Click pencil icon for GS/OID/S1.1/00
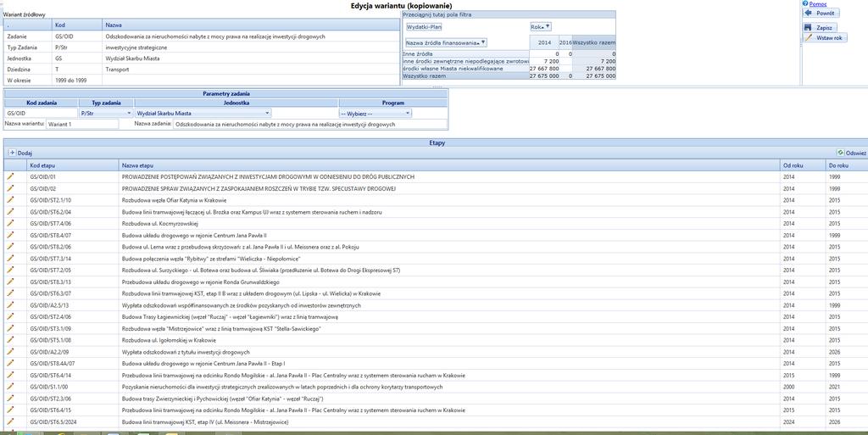Image resolution: width=868 pixels, height=435 pixels. click(10, 387)
